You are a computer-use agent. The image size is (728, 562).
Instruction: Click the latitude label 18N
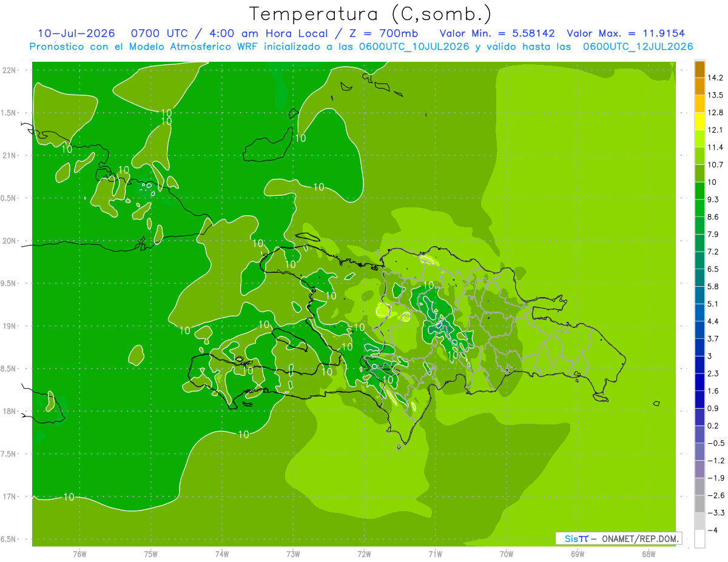pos(10,412)
